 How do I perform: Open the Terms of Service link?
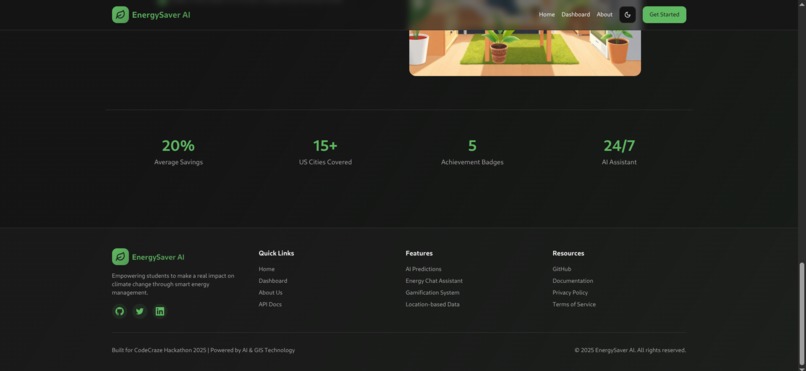[x=574, y=305]
